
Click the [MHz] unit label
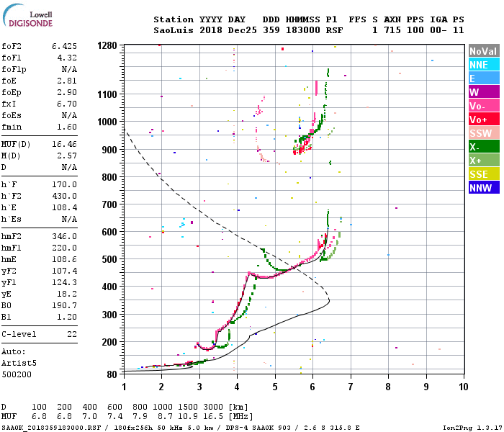[240, 417]
